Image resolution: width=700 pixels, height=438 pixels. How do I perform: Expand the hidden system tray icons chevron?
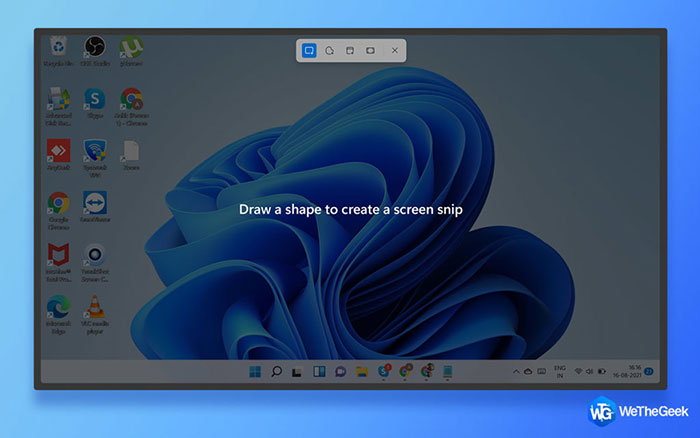pos(516,372)
